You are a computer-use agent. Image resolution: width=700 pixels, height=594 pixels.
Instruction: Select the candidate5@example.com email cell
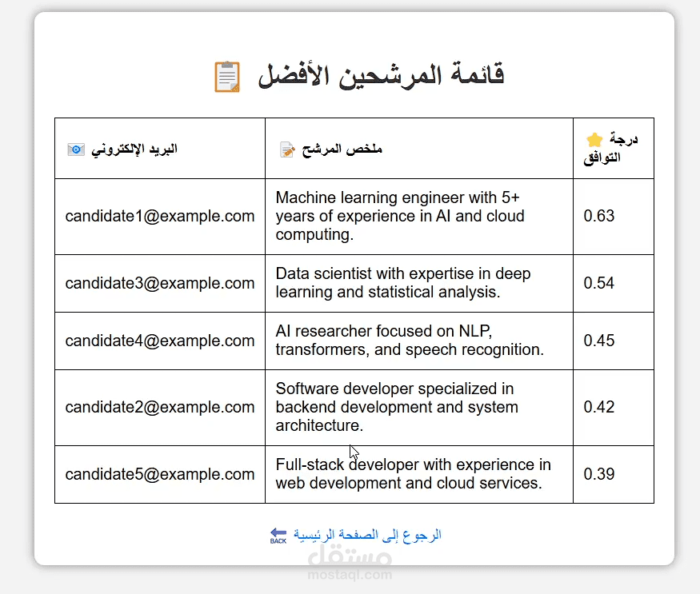pos(160,474)
